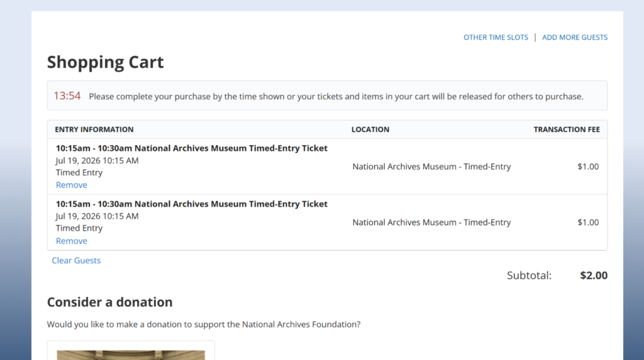
Task: Click the first ticket's title text
Action: pyautogui.click(x=191, y=148)
